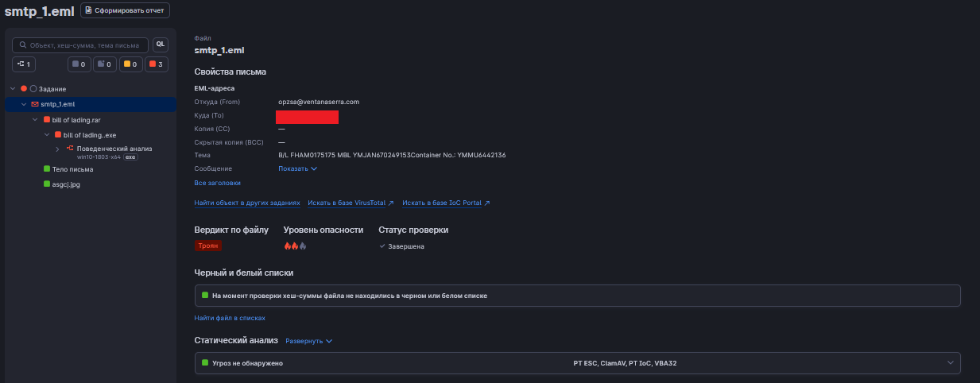Click the PT ESC, ClamAV engines text
The width and height of the screenshot is (980, 383).
625,363
